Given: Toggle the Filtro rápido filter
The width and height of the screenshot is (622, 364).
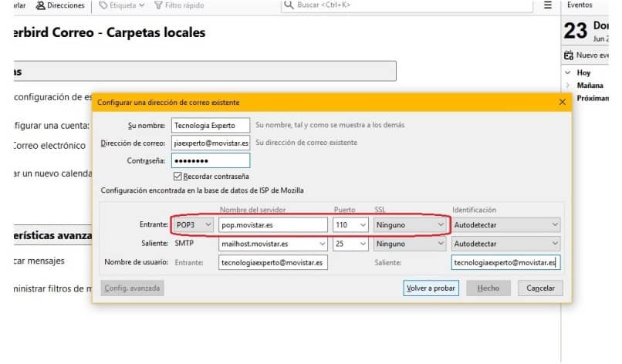Looking at the screenshot, I should (x=179, y=5).
